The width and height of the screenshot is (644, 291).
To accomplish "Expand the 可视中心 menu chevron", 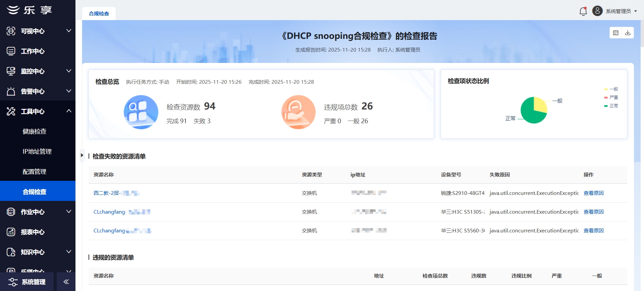I will point(69,31).
